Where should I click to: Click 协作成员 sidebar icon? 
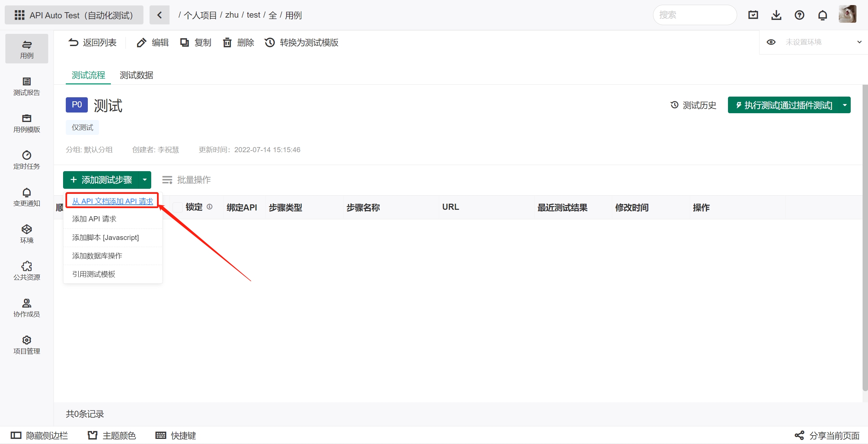pos(26,304)
